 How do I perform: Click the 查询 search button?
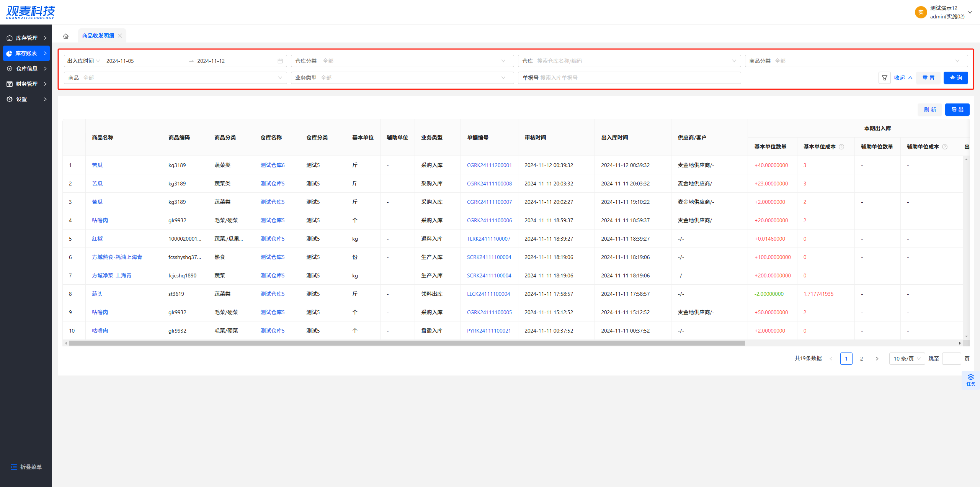955,78
